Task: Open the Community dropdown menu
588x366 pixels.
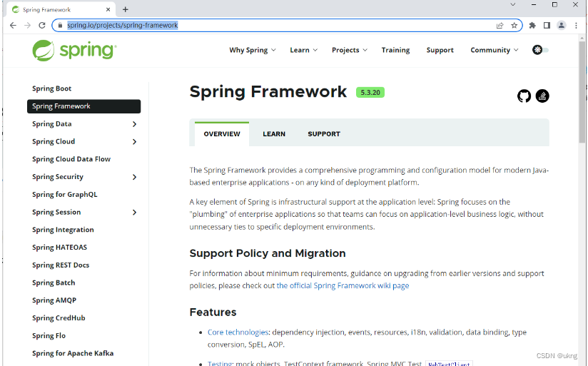Action: point(495,50)
